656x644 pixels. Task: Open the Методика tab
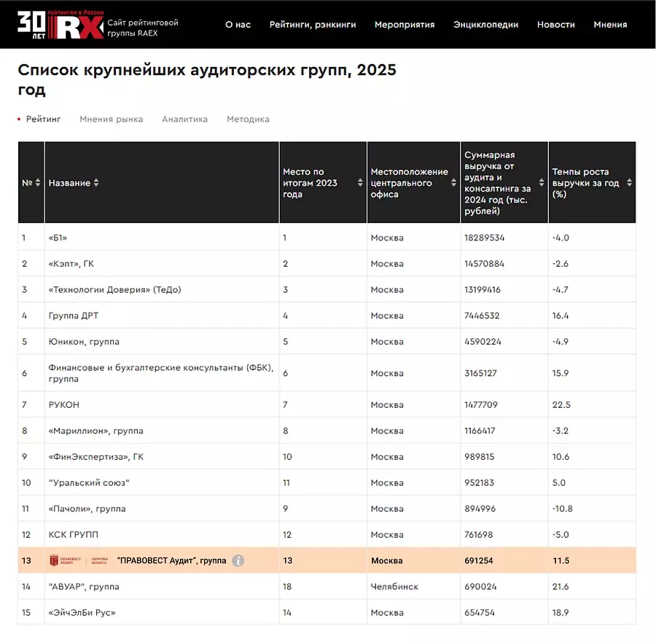[x=248, y=119]
